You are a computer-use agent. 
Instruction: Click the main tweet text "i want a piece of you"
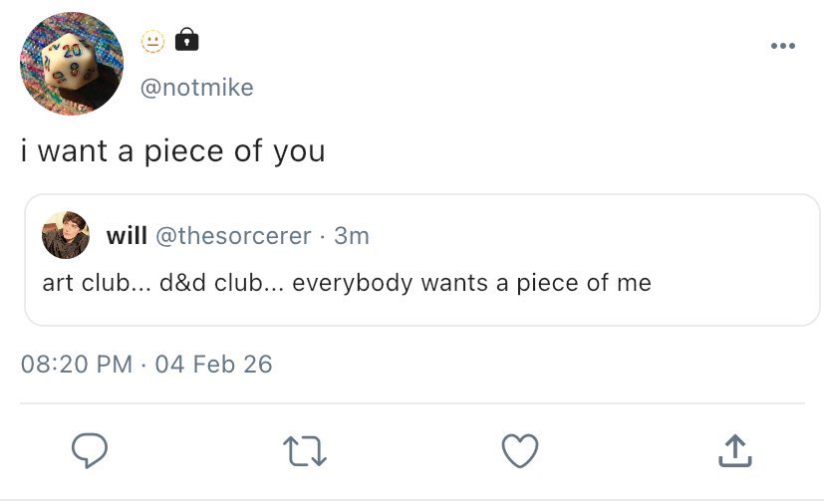coord(173,150)
